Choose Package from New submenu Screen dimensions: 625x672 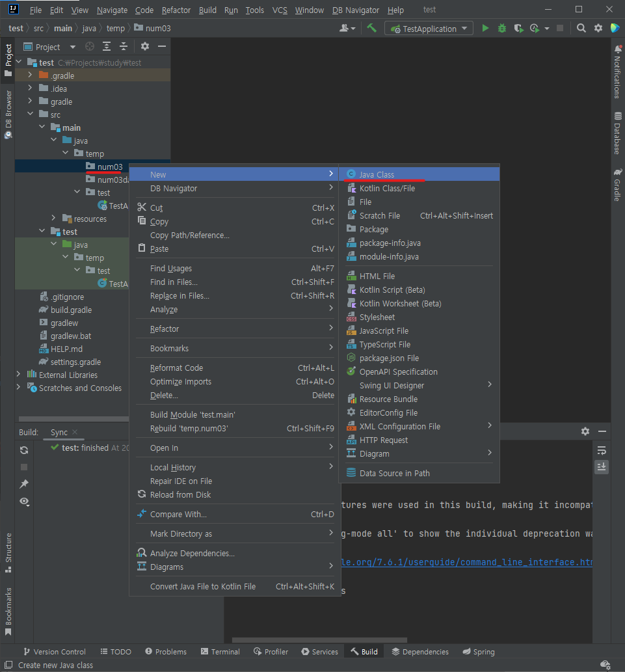click(419, 229)
